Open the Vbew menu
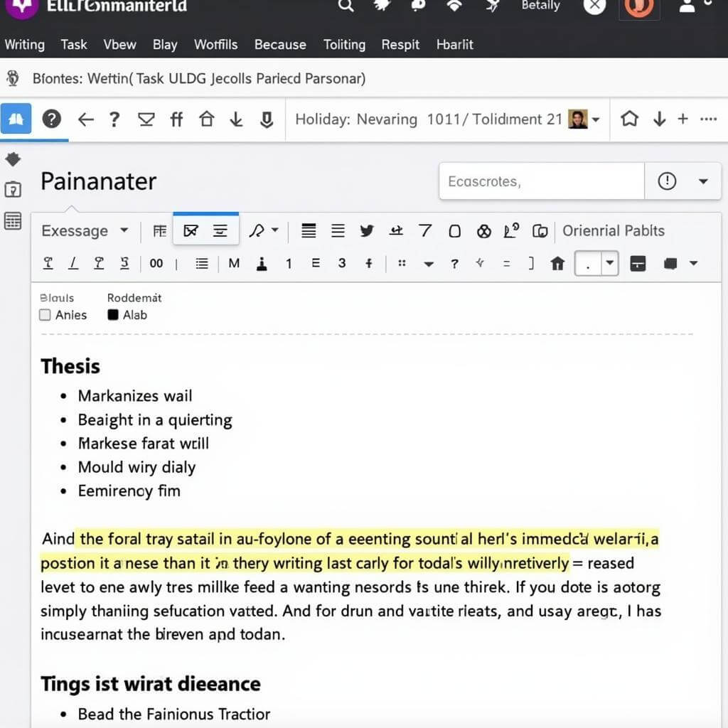The image size is (728, 728). (x=119, y=45)
